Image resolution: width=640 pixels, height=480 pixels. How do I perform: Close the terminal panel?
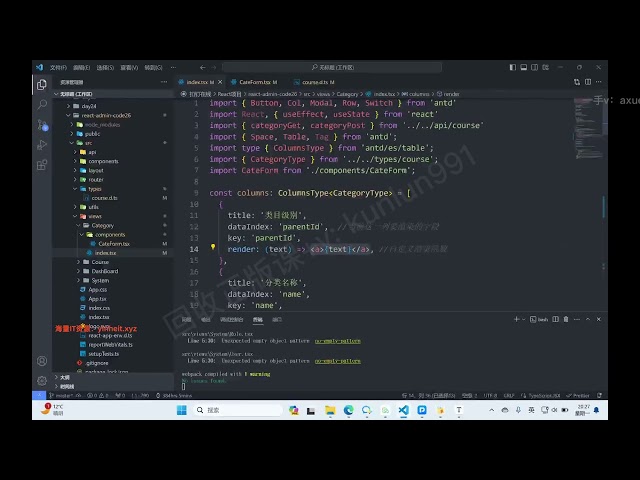(599, 319)
